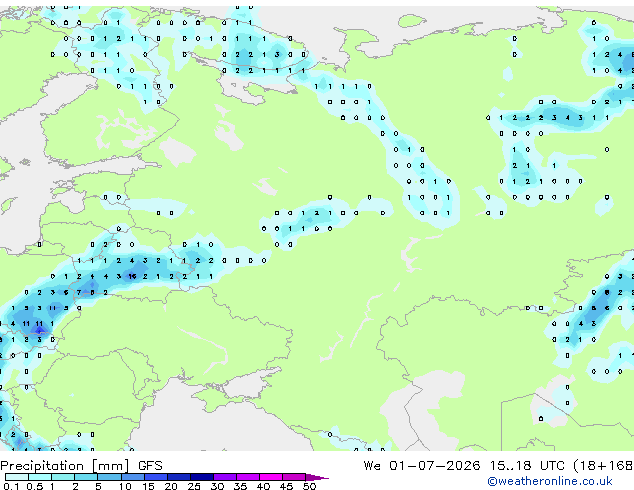The width and height of the screenshot is (634, 490).
Task: Select the 2–5 mm legend color swatch
Action: tap(86, 477)
